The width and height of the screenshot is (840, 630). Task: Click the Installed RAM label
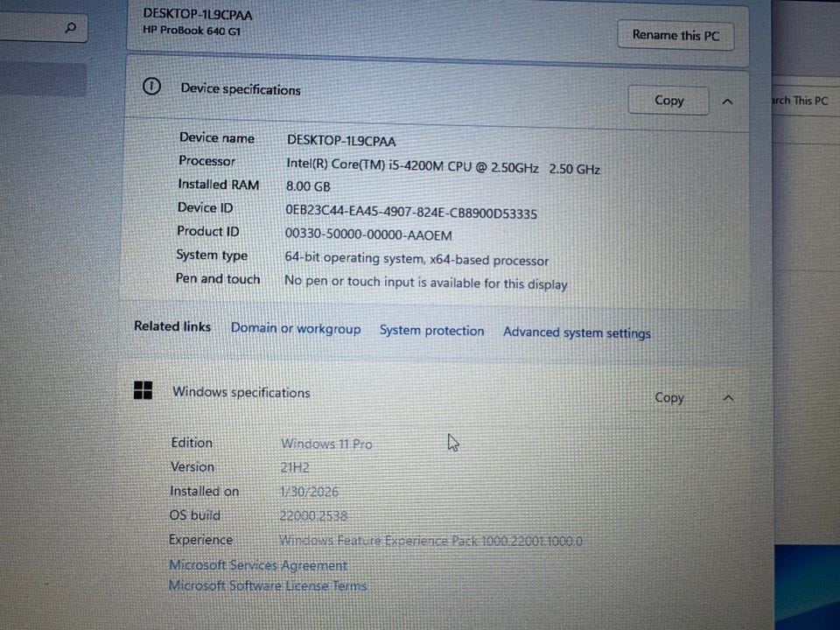coord(219,185)
